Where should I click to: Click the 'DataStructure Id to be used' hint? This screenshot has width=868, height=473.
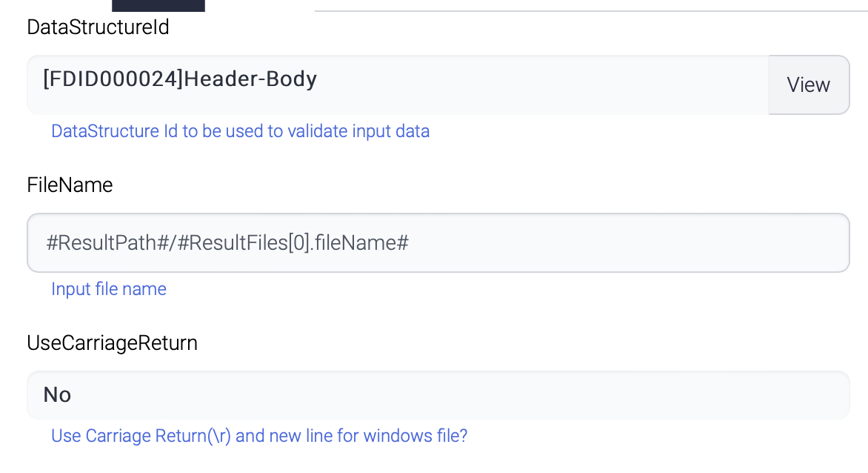tap(240, 132)
